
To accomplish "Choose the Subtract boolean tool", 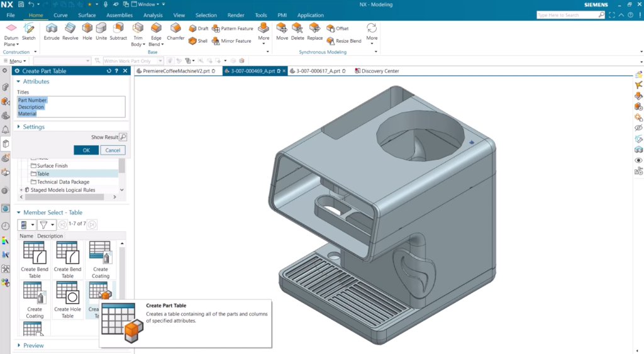I will click(118, 31).
